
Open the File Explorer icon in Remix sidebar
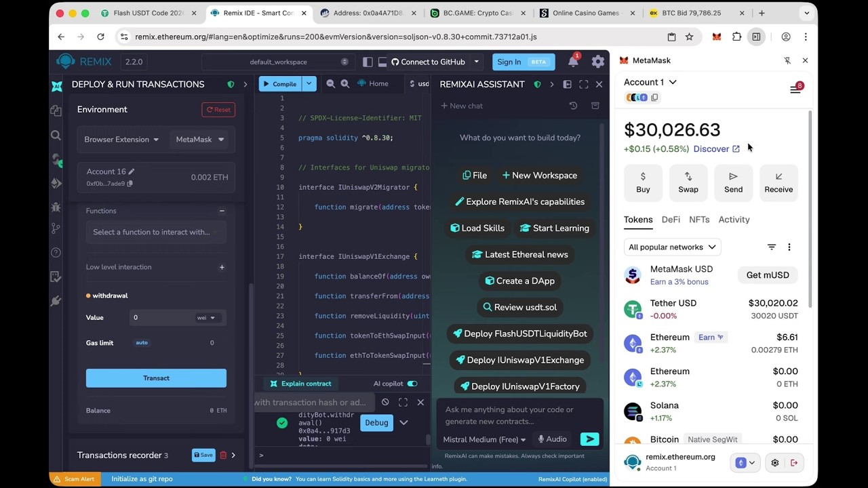tap(56, 110)
